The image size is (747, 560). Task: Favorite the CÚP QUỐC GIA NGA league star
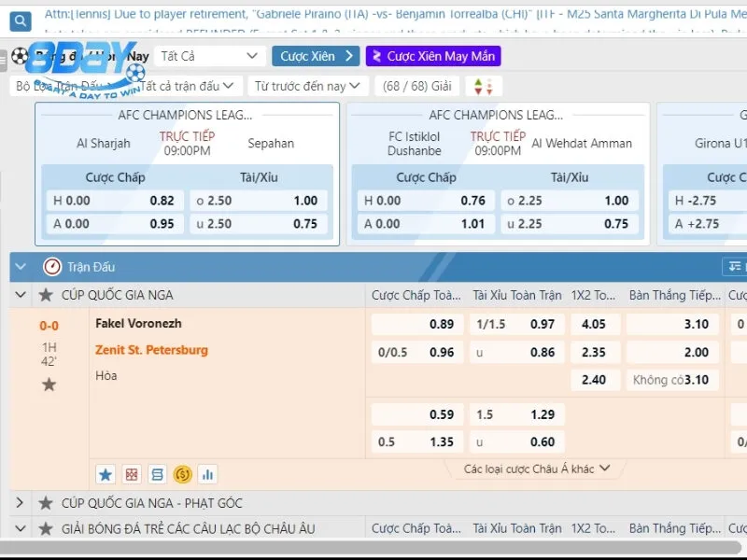pos(46,295)
